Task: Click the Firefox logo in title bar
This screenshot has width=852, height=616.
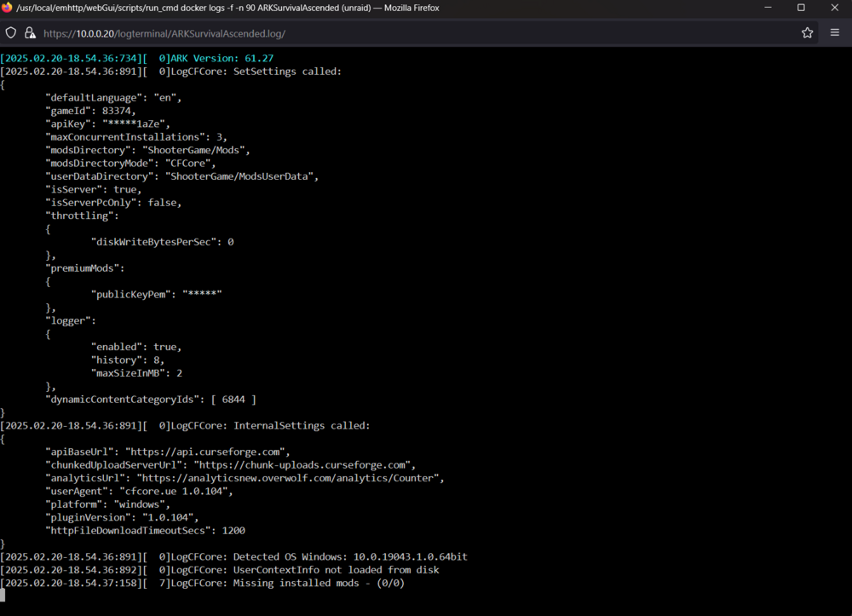Action: click(x=7, y=8)
